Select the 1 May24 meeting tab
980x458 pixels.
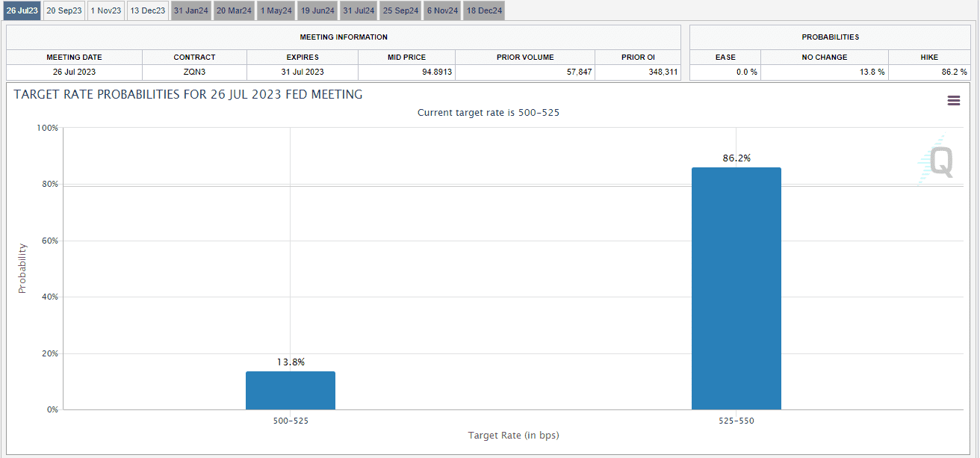pos(276,10)
